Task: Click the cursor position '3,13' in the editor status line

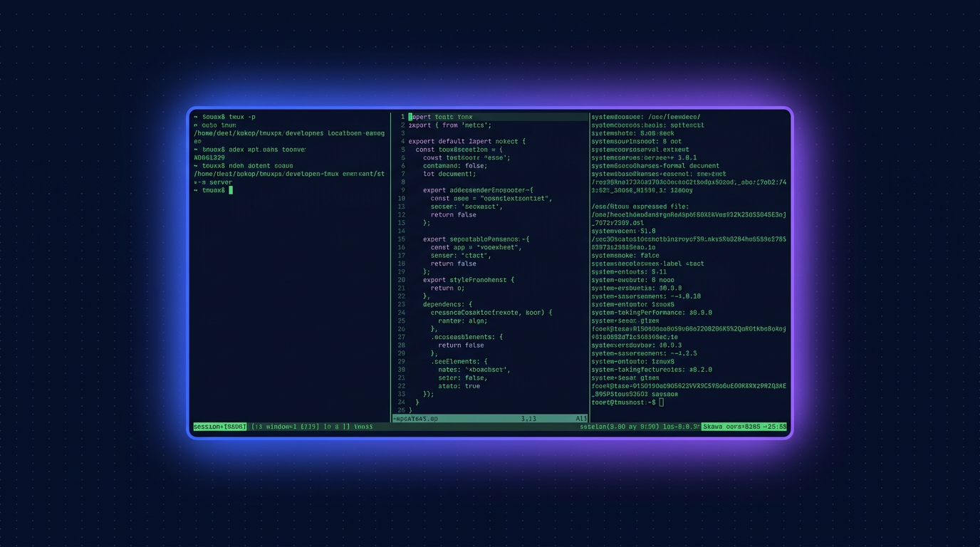Action: [x=528, y=419]
